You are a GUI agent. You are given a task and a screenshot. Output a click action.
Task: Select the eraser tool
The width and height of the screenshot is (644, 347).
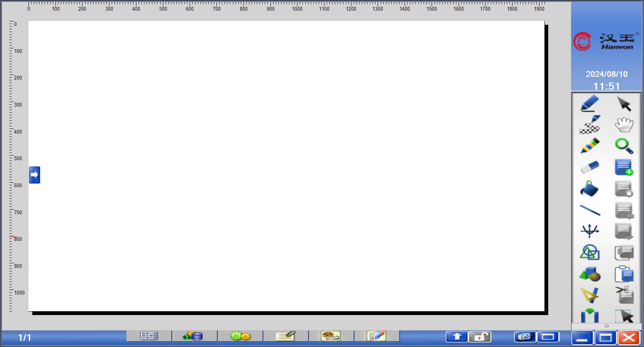pos(590,167)
